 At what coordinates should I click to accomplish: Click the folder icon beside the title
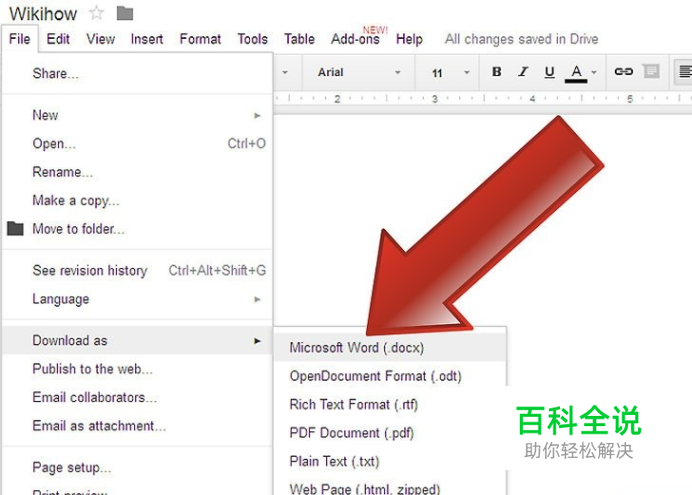pyautogui.click(x=125, y=14)
